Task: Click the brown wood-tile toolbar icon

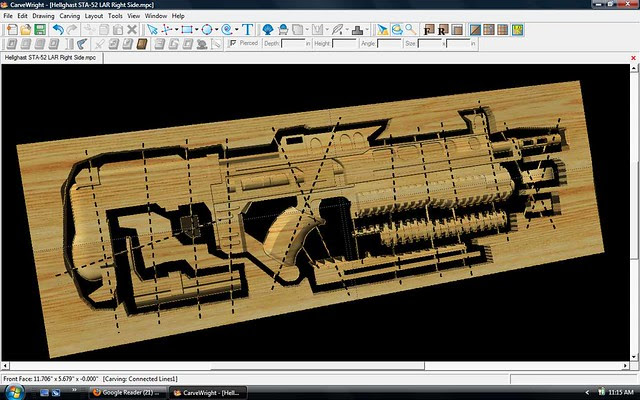Action: coord(142,44)
